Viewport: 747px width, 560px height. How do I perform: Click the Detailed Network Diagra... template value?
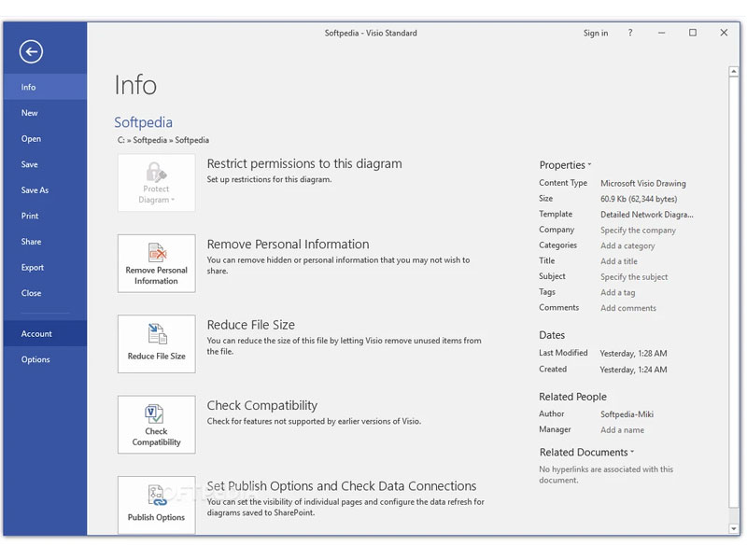pyautogui.click(x=646, y=215)
